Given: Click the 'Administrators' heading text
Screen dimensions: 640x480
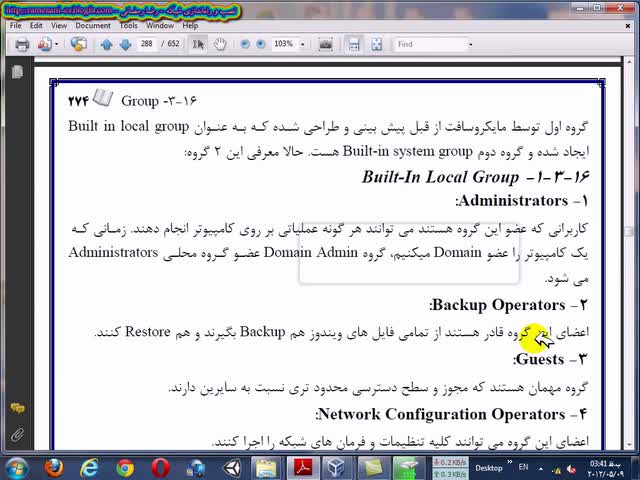Looking at the screenshot, I should (513, 200).
